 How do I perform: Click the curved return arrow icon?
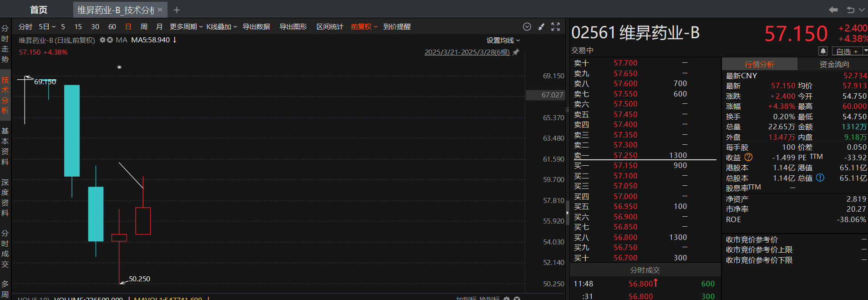[x=850, y=10]
